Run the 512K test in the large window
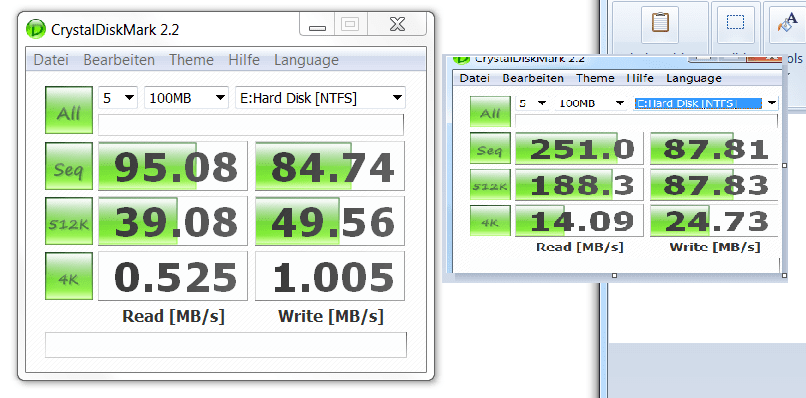The height and width of the screenshot is (398, 806). click(69, 221)
